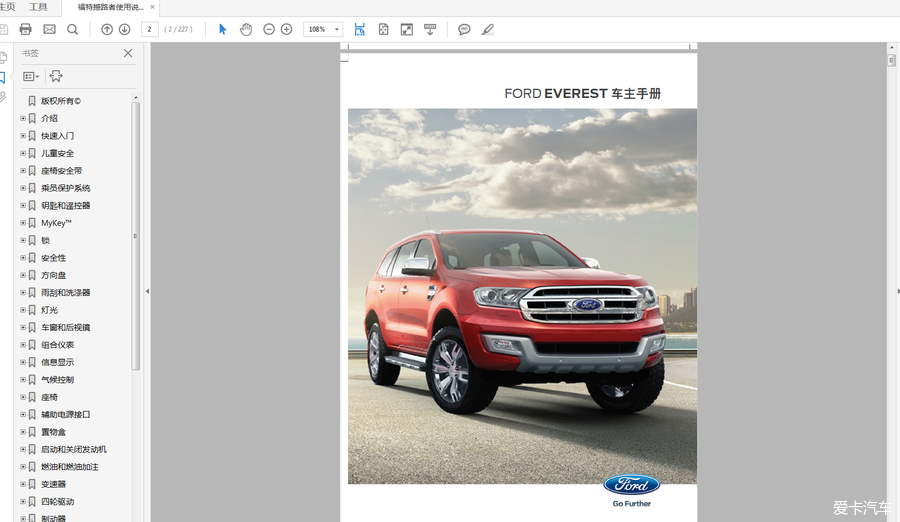Expand the 乘员保护系统 bookmark

point(23,188)
